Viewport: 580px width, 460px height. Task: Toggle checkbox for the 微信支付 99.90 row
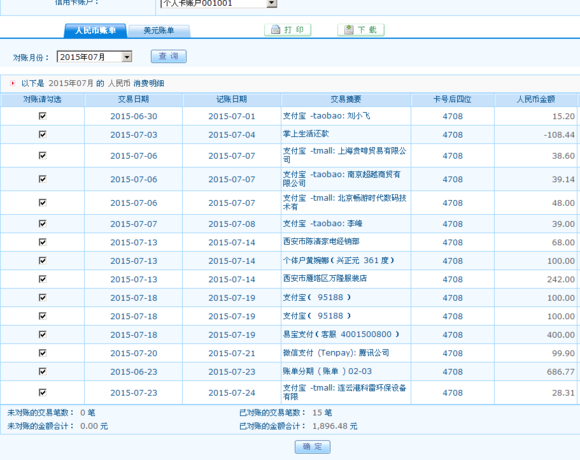43,353
